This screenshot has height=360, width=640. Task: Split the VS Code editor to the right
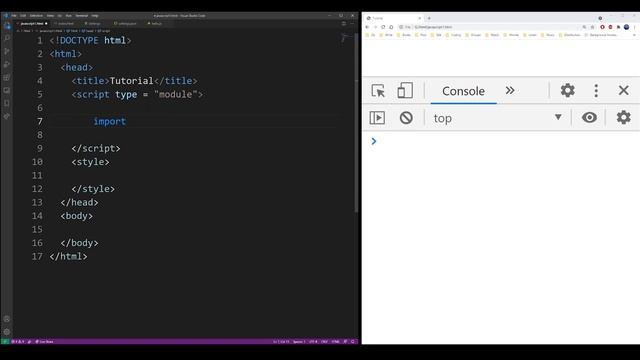pos(344,24)
